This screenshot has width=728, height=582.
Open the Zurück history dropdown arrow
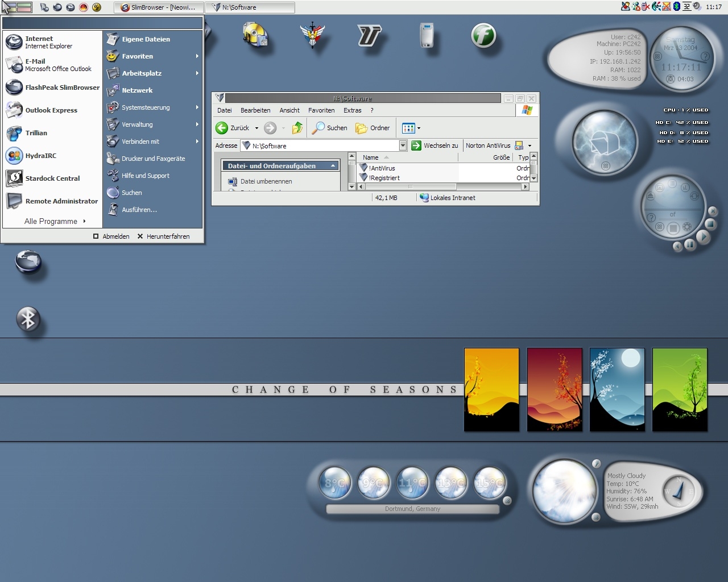click(x=257, y=128)
